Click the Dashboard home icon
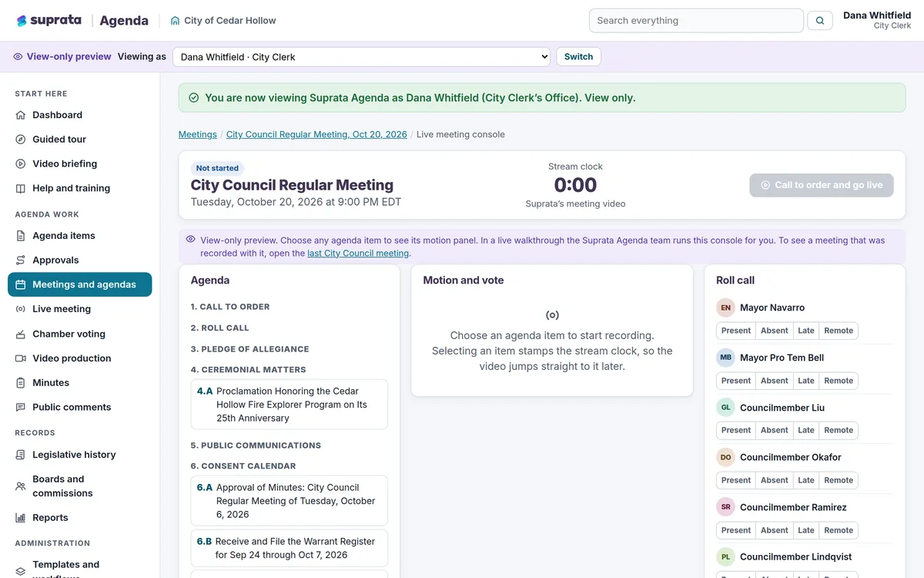The image size is (924, 578). coord(21,115)
